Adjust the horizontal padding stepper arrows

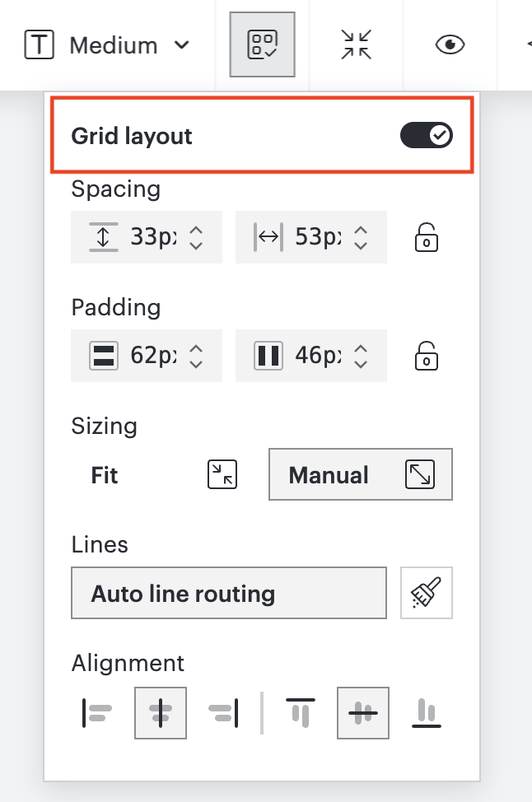point(362,356)
